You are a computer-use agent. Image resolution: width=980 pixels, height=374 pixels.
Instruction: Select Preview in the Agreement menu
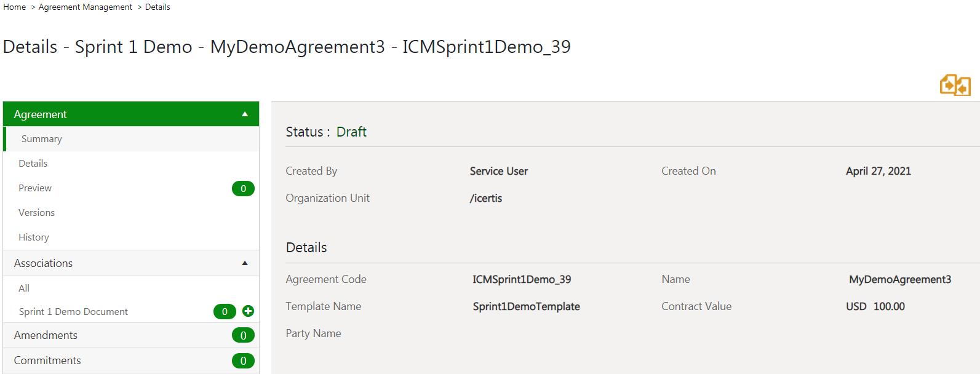click(35, 188)
